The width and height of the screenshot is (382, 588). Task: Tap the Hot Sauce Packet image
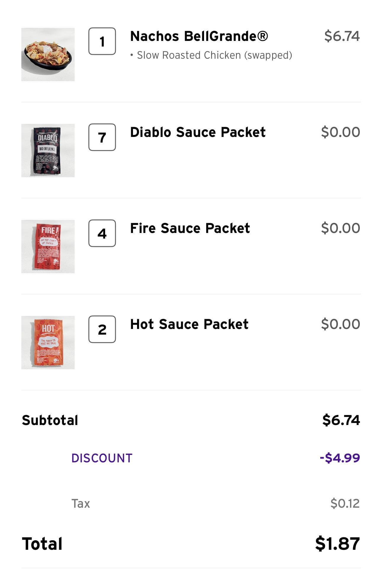click(x=48, y=343)
